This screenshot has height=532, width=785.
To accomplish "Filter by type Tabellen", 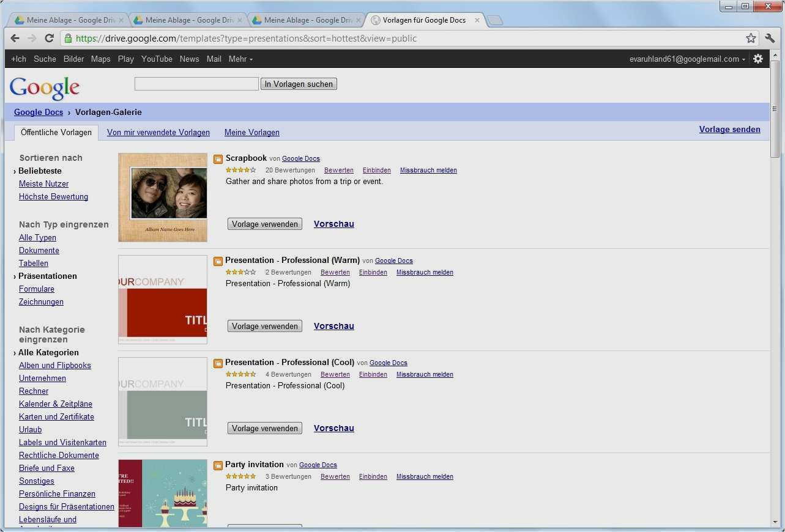I will (x=34, y=264).
